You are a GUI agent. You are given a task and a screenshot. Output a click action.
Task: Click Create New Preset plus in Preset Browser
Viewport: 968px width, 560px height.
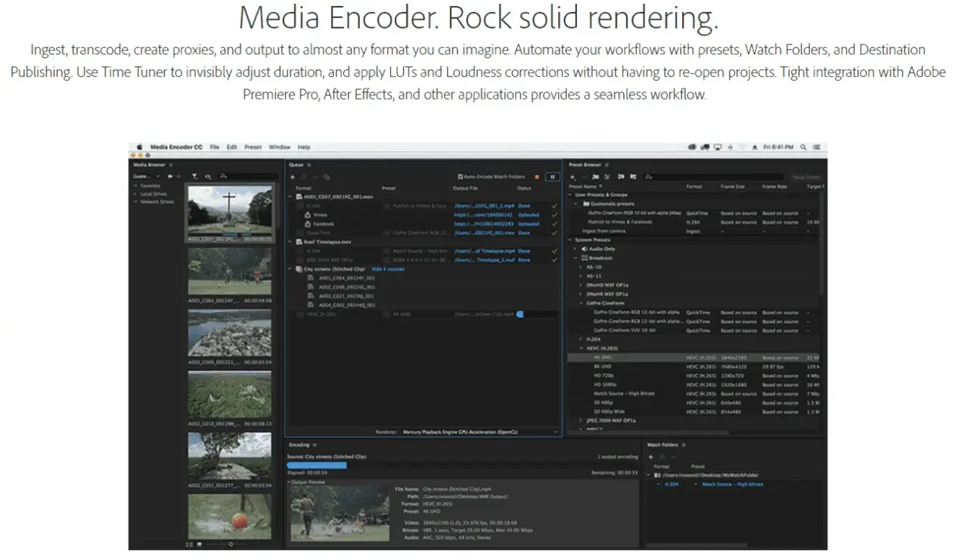click(572, 176)
